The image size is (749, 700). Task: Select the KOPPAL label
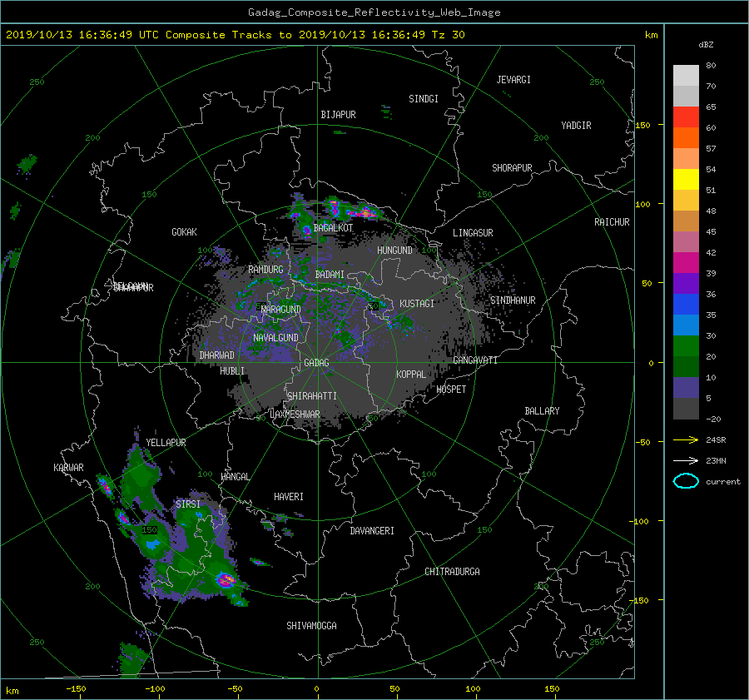point(411,374)
